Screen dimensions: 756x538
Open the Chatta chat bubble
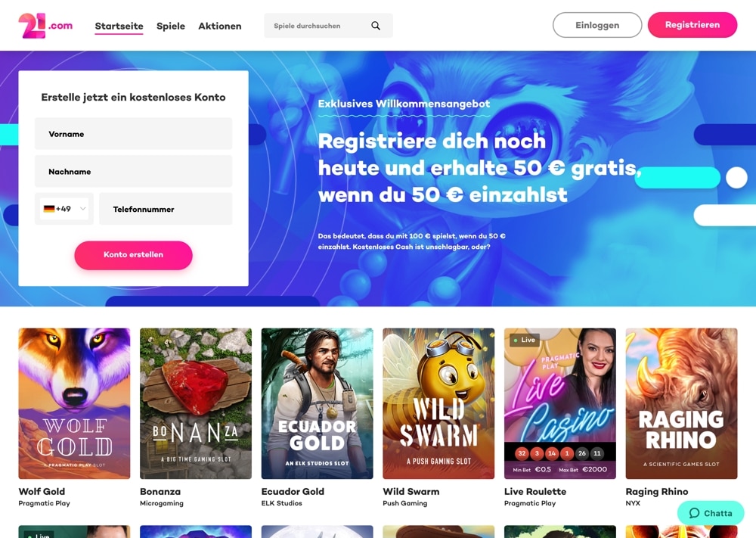pyautogui.click(x=711, y=513)
